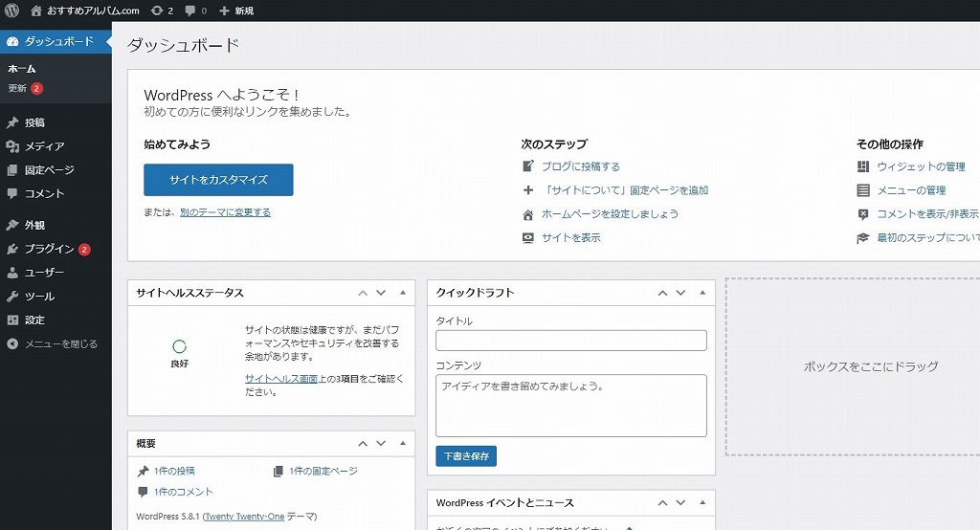Open the comments bubble icon in admin bar
Image resolution: width=980 pixels, height=530 pixels.
click(x=195, y=11)
